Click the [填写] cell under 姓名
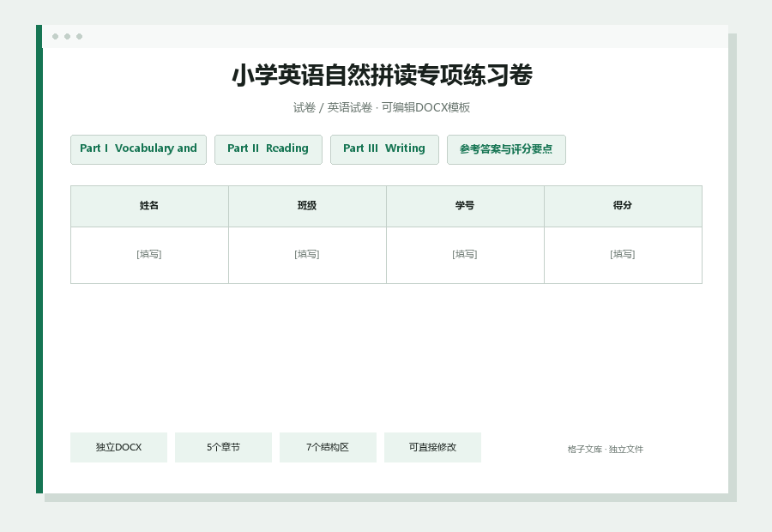The width and height of the screenshot is (772, 532). click(149, 255)
